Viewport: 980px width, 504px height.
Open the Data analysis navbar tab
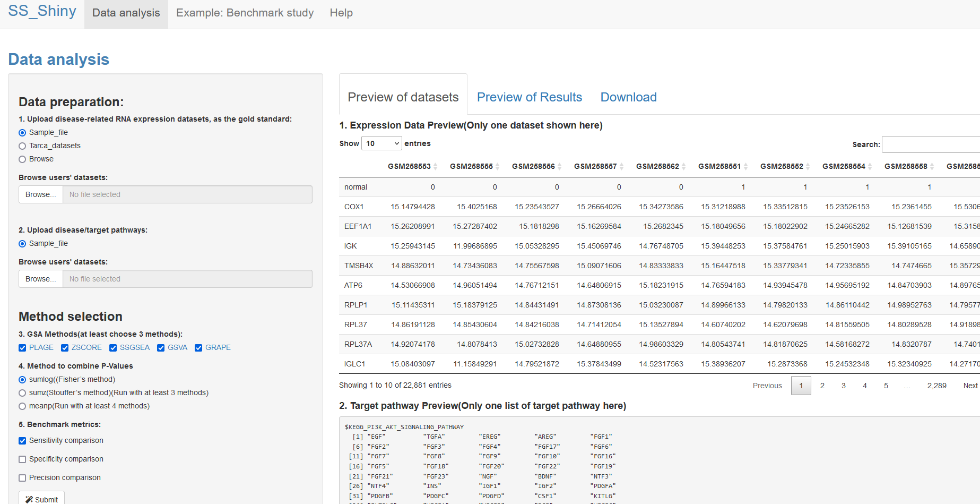tap(126, 13)
